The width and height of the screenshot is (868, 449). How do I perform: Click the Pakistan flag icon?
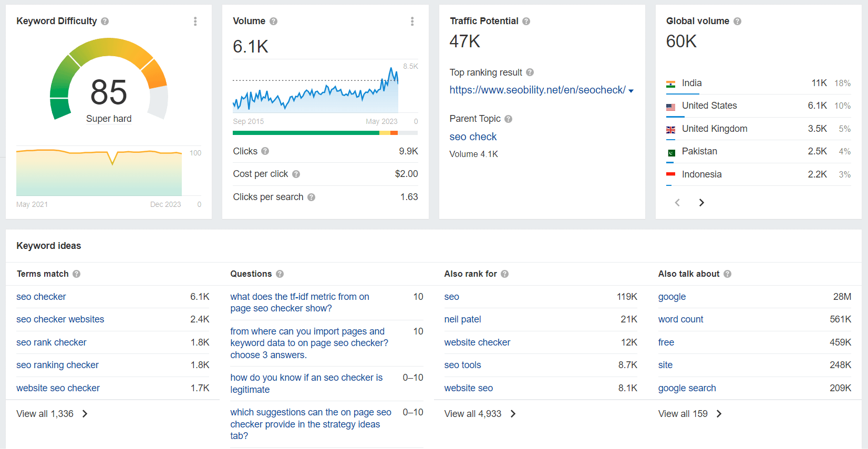tap(671, 153)
